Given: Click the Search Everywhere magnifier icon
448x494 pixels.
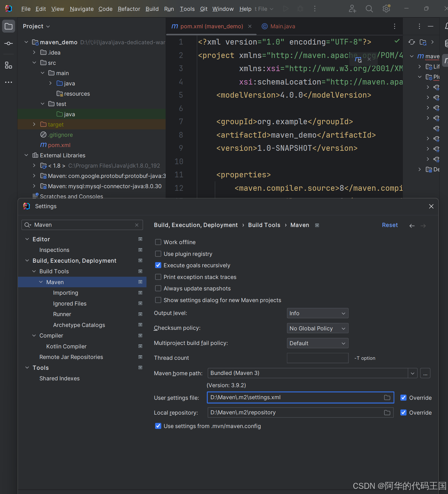Looking at the screenshot, I should coord(369,9).
